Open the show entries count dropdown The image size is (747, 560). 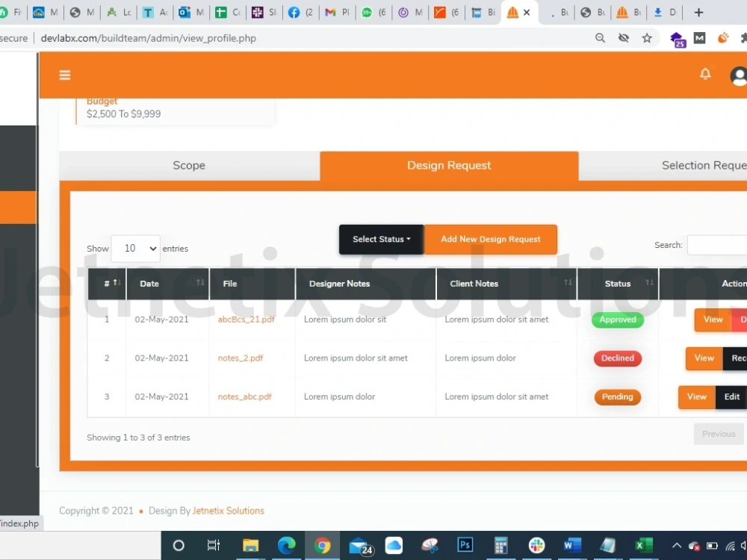[136, 249]
